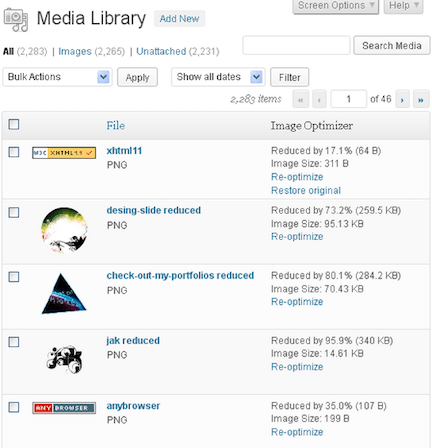This screenshot has height=448, width=432.
Task: Open the anybrowser badge thumbnail
Action: 64,408
